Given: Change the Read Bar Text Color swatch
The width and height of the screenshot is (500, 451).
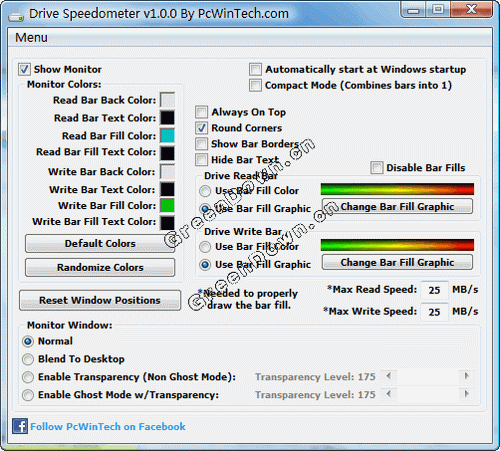Looking at the screenshot, I should (167, 118).
